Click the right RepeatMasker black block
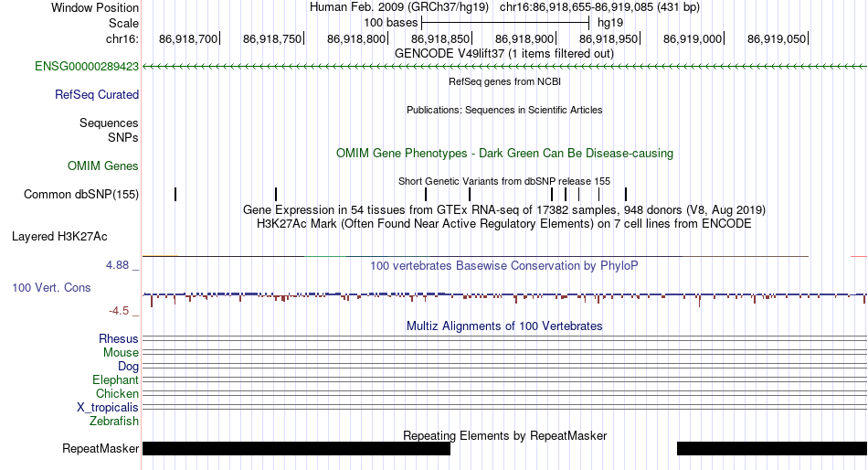Screen dimensions: 868x470 point(772,448)
